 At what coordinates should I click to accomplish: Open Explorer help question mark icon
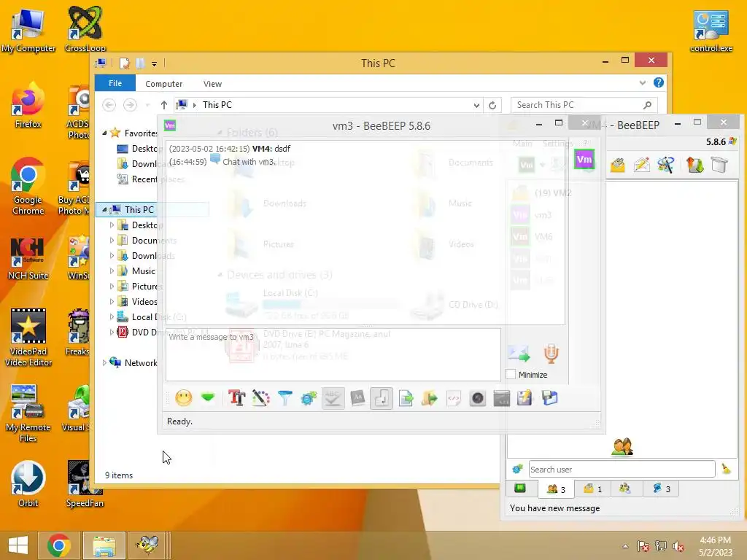coord(659,83)
